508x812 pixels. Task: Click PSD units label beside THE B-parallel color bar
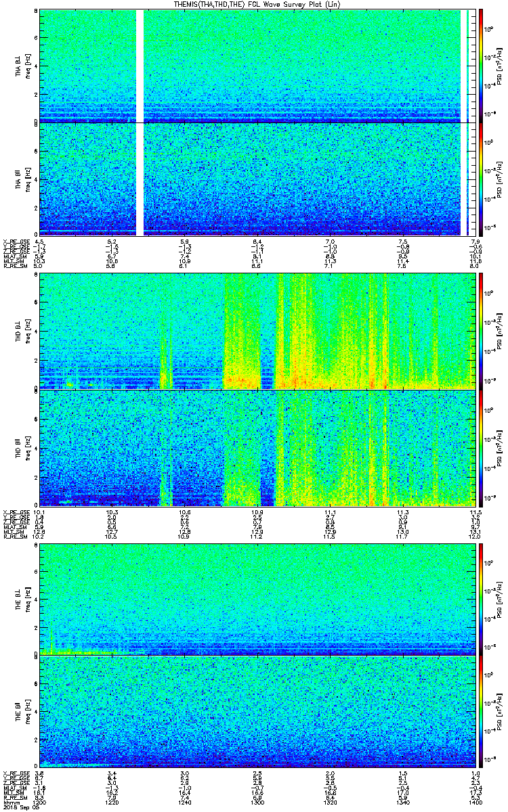[x=501, y=712]
